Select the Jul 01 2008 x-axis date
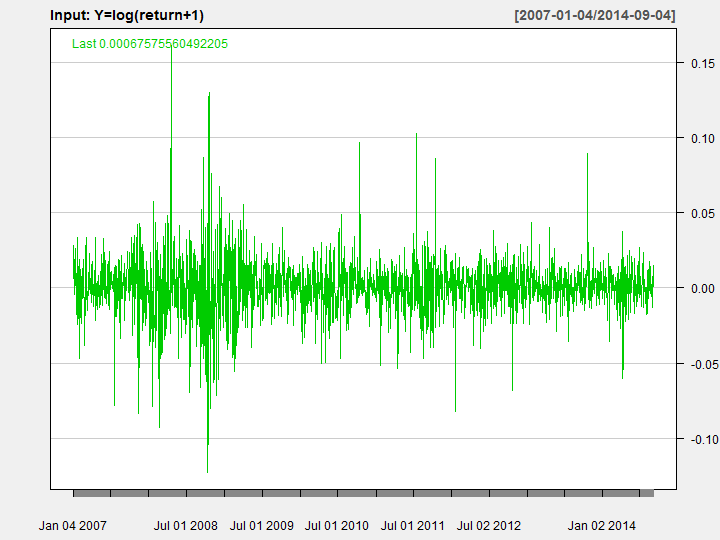 (186, 525)
